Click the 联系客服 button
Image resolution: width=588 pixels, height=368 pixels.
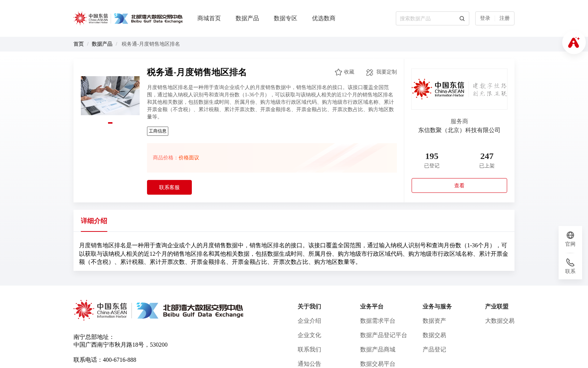pyautogui.click(x=169, y=187)
